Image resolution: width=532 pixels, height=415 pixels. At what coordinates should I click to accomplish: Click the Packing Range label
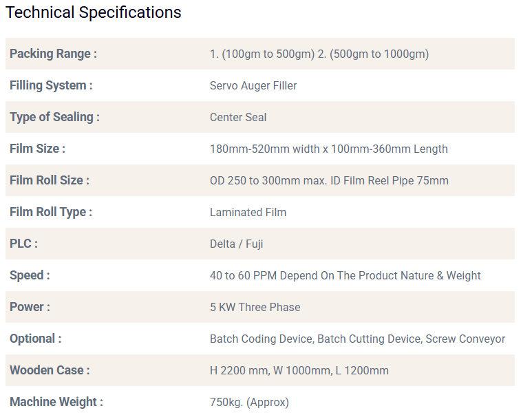[x=53, y=54]
